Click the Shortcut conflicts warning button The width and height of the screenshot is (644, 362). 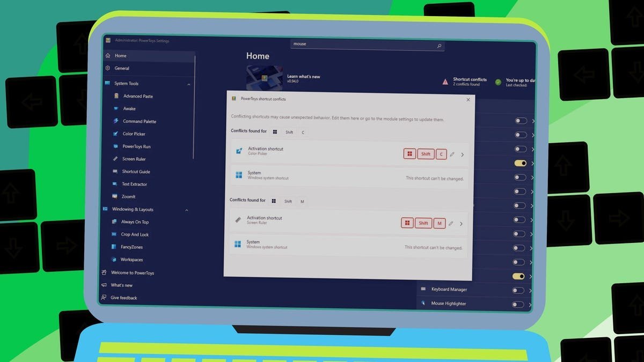[x=465, y=82]
